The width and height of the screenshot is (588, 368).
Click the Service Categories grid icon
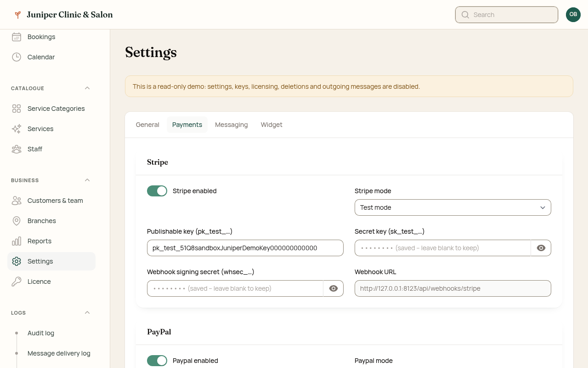click(x=17, y=109)
